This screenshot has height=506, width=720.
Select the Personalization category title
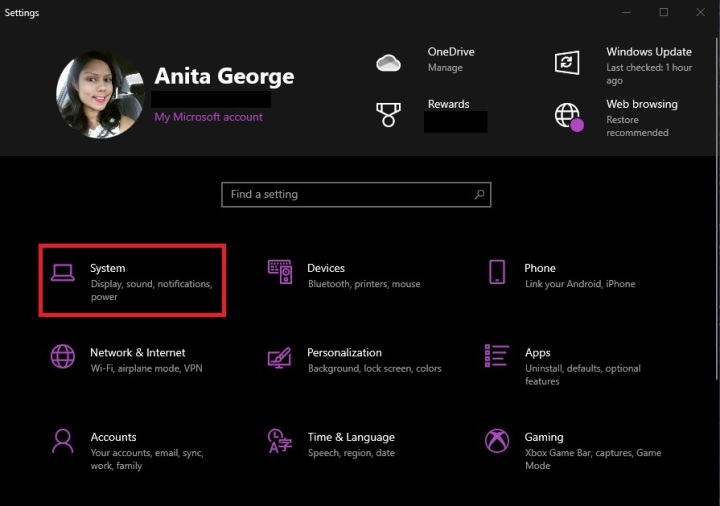coord(344,353)
